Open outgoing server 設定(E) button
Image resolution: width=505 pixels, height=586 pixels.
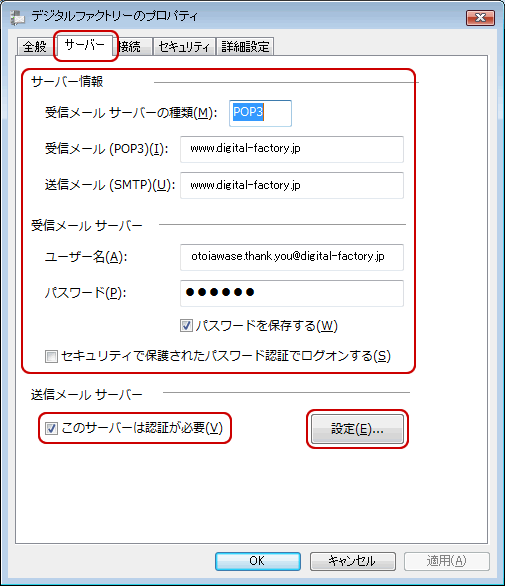[x=357, y=429]
